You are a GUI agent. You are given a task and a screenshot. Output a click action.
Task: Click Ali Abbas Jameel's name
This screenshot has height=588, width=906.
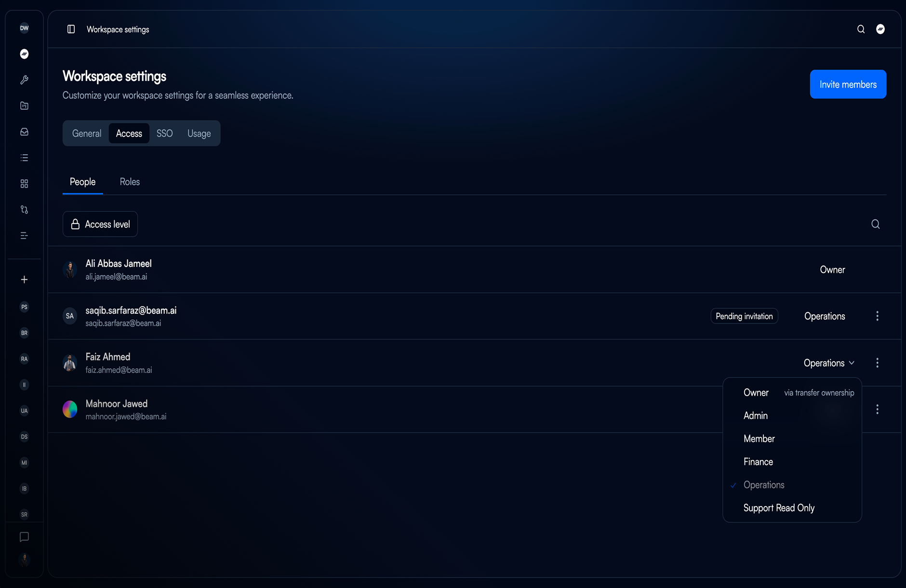click(119, 264)
